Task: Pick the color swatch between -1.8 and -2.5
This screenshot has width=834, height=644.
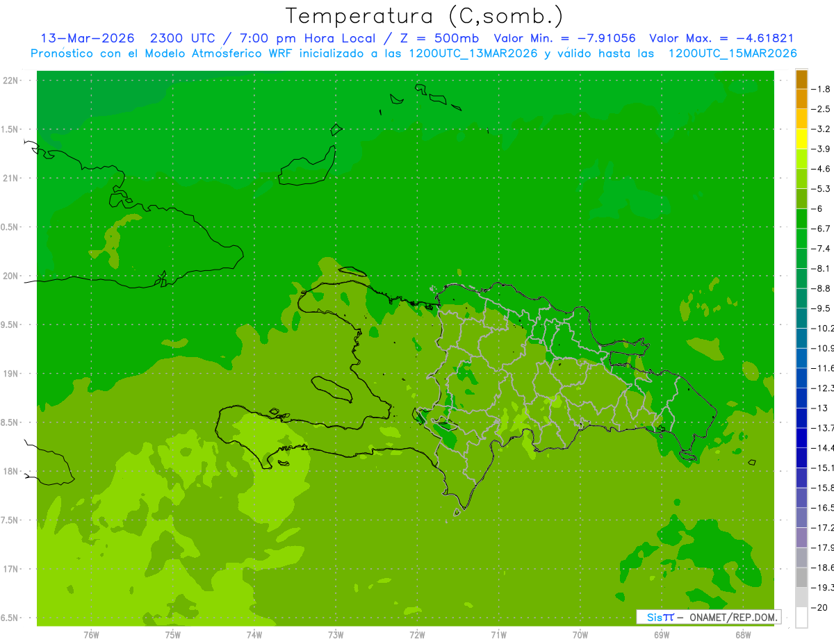Action: [x=801, y=99]
